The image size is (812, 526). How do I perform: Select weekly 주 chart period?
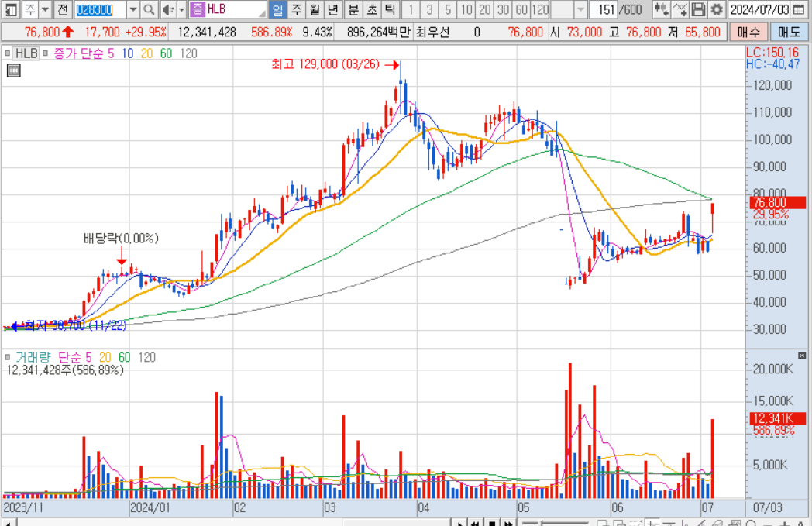click(296, 9)
